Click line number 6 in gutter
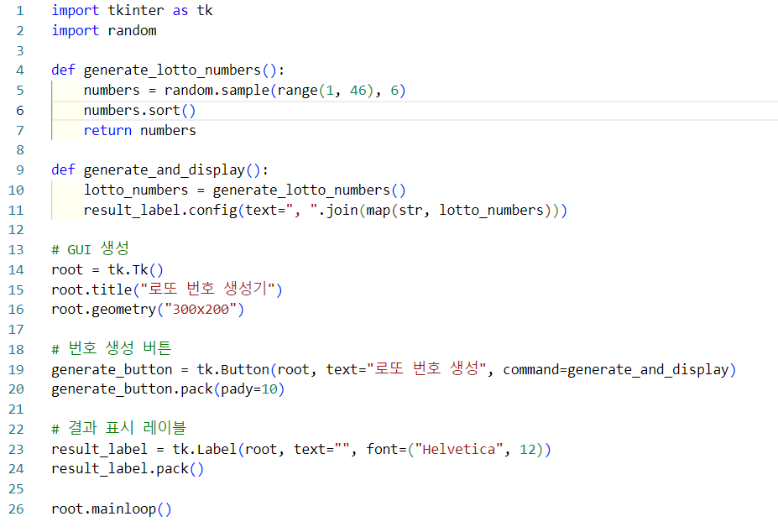The width and height of the screenshot is (778, 532). pos(20,111)
